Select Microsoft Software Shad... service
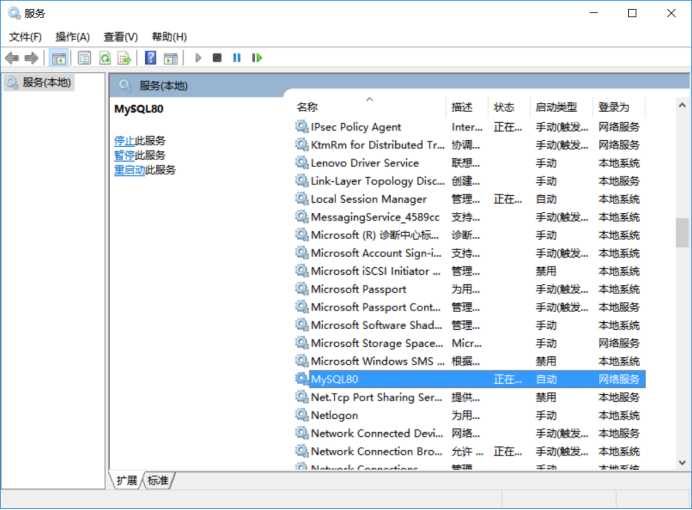This screenshot has width=692, height=510. (470, 325)
